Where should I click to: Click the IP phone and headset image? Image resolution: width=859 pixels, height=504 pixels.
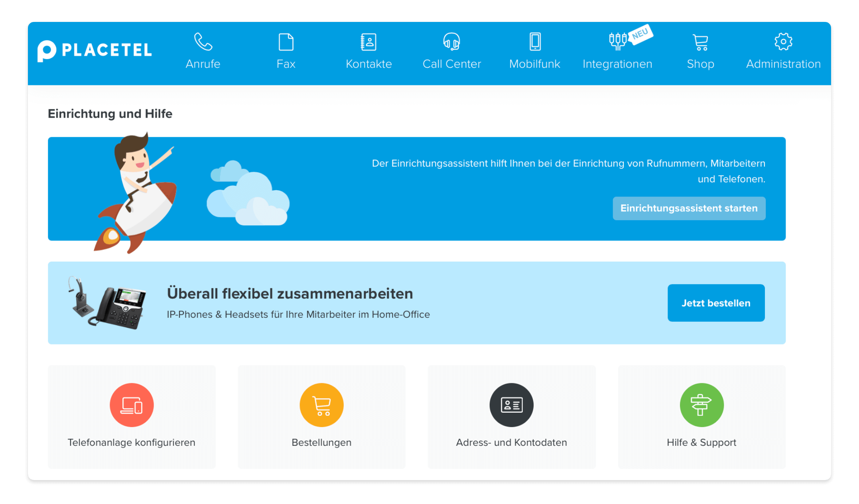108,303
